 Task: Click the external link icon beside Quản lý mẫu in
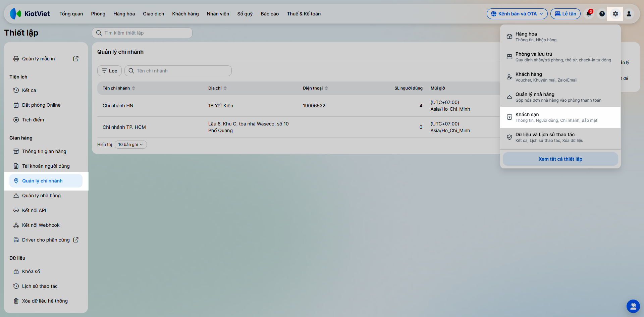(76, 59)
